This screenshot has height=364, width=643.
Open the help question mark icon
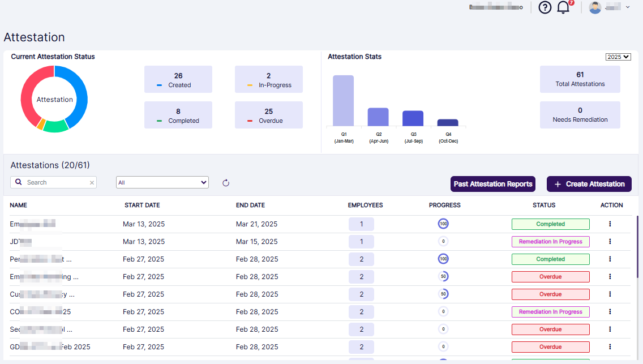click(545, 7)
